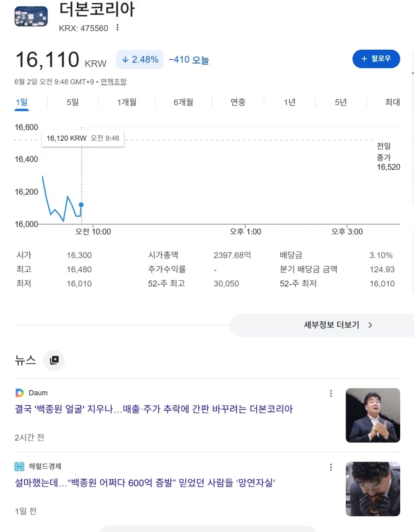Click the 시가총액 value 2397.68억
This screenshot has height=532, width=414.
click(x=232, y=255)
